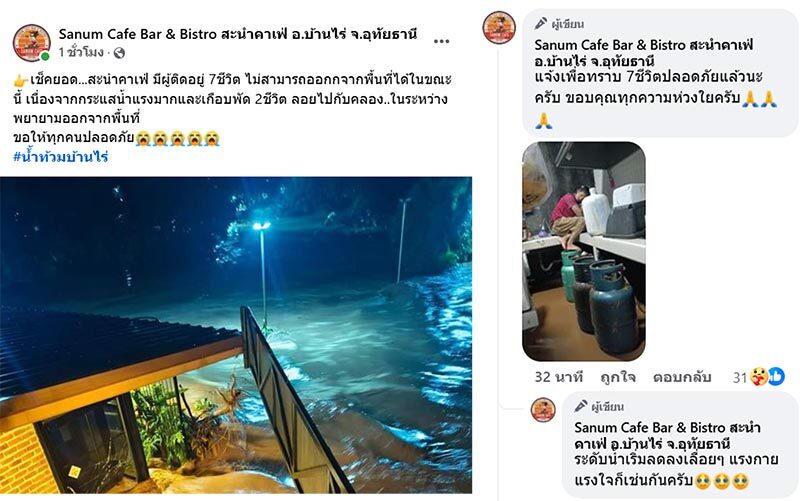Click ตอบกลับ reply on first comment
The height and width of the screenshot is (501, 800).
coord(682,377)
